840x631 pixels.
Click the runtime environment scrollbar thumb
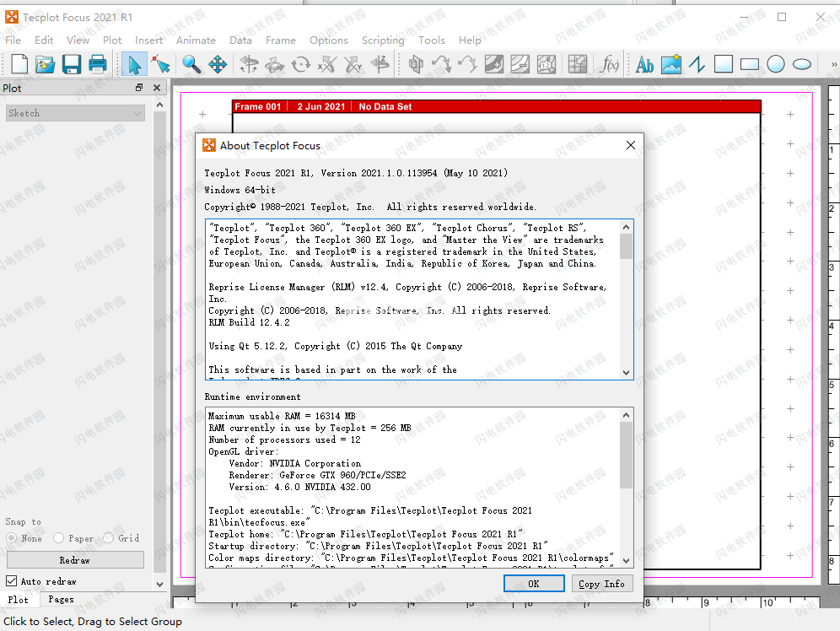point(626,455)
